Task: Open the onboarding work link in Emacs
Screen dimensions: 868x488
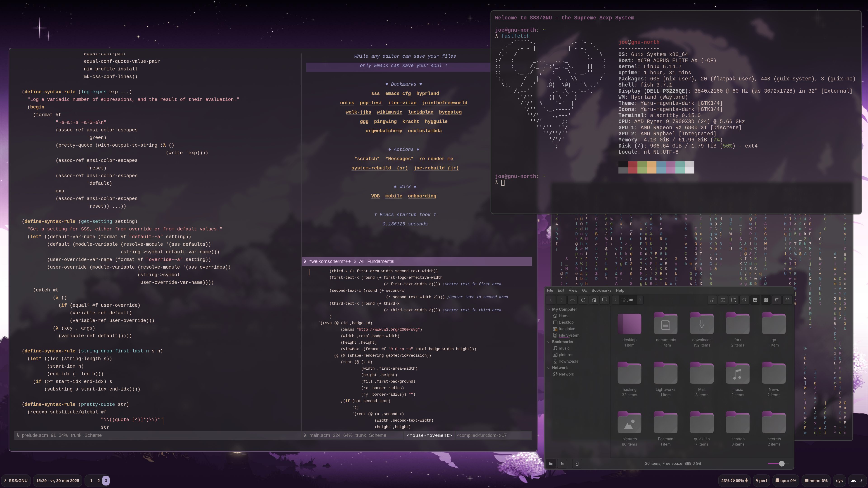Action: [422, 196]
